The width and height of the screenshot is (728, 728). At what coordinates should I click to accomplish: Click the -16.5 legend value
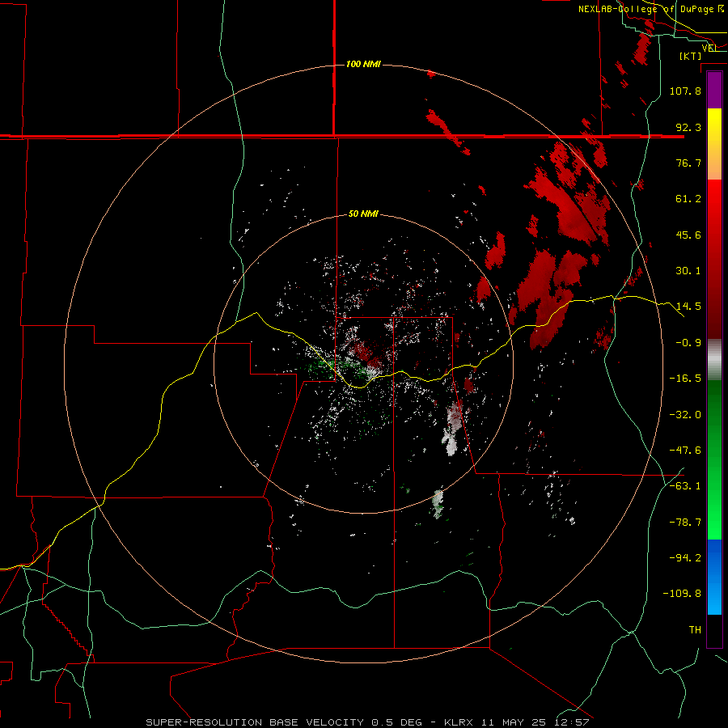tap(685, 379)
